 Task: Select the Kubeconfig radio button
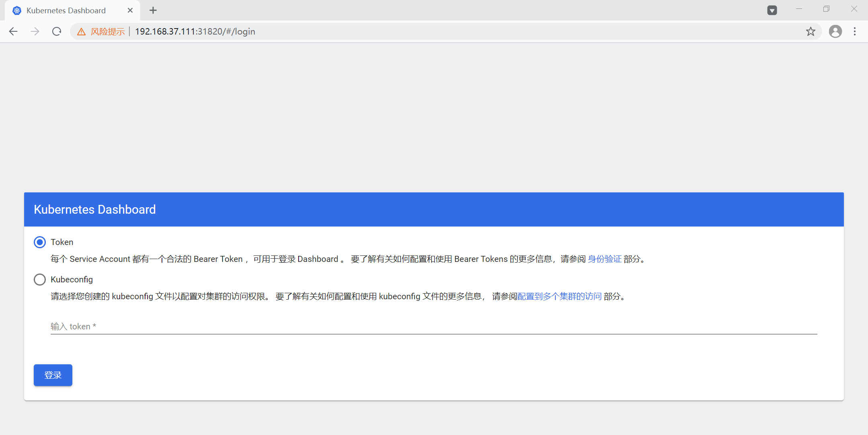pos(40,280)
